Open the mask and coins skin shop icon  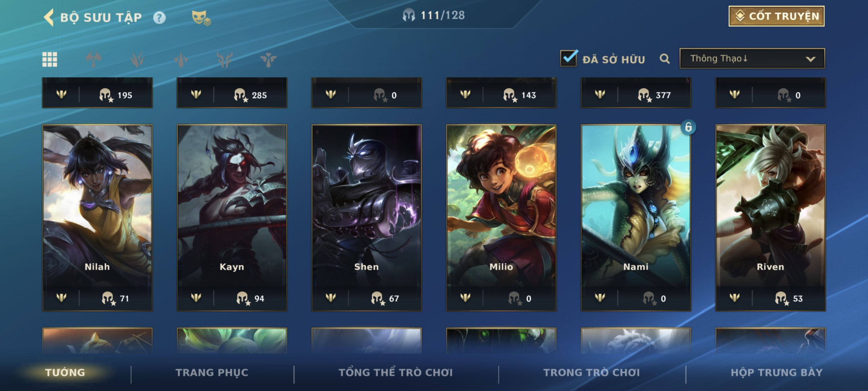click(x=201, y=18)
